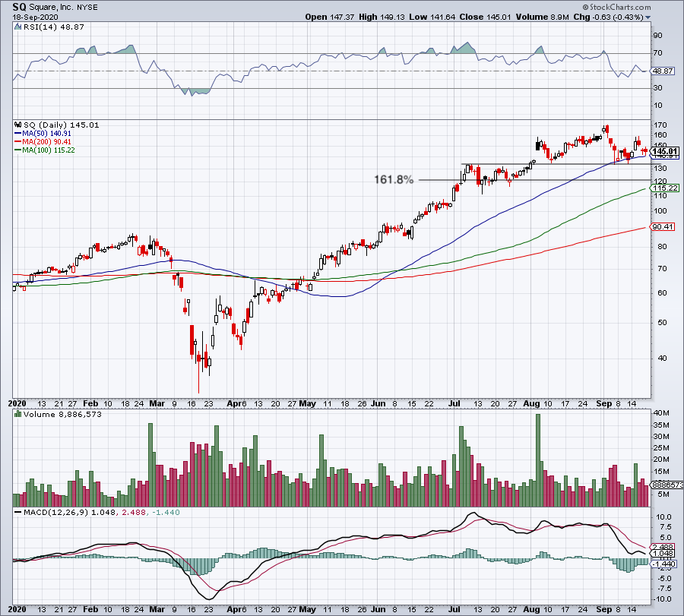684x616 pixels.
Task: Select the MA(50) 140.91 legend entry
Action: coord(43,134)
